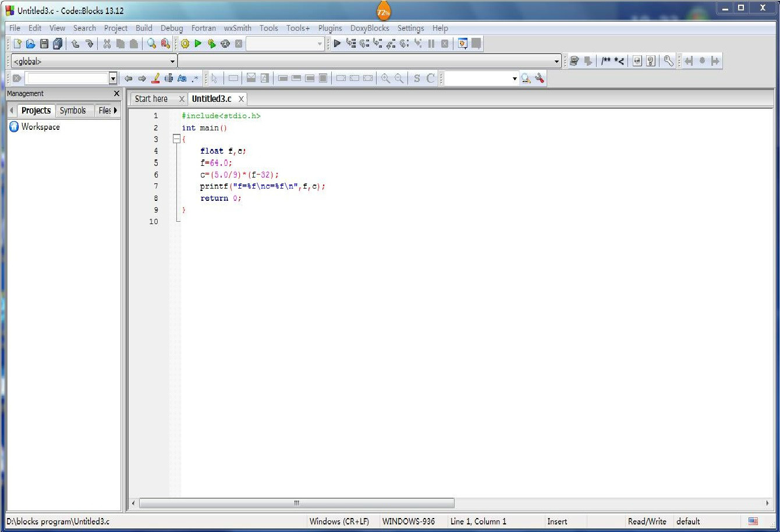Save the current file via floppy icon
Viewport: 780px width, 532px height.
click(x=44, y=44)
